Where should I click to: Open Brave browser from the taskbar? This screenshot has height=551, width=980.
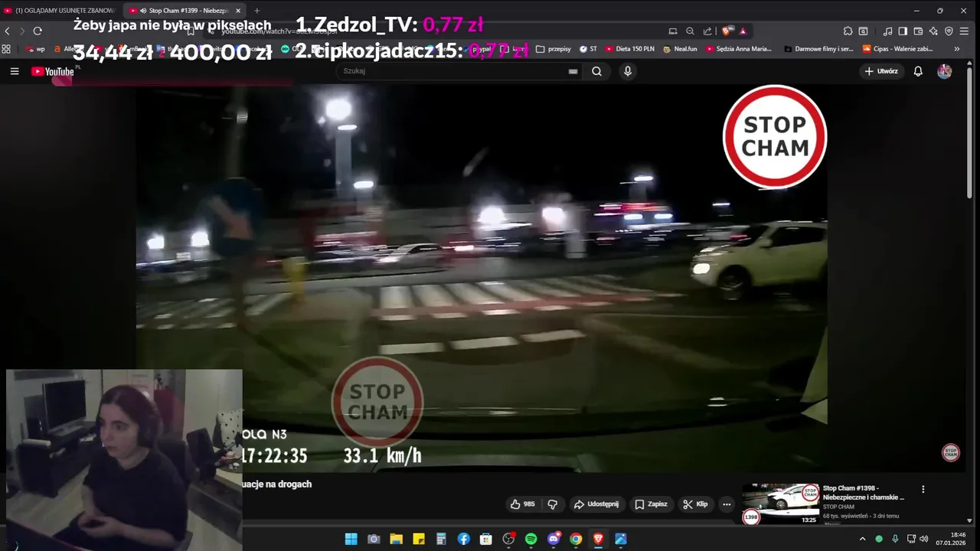pos(598,539)
